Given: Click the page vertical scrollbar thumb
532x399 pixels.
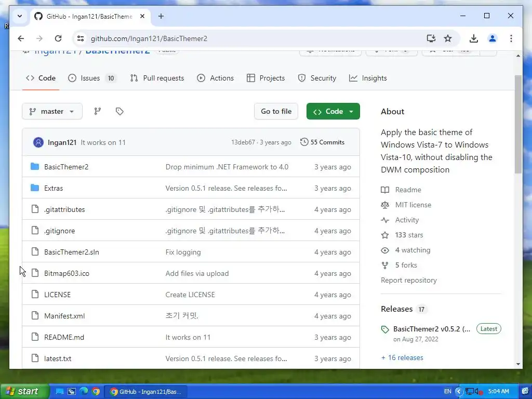Looking at the screenshot, I should pos(518,124).
